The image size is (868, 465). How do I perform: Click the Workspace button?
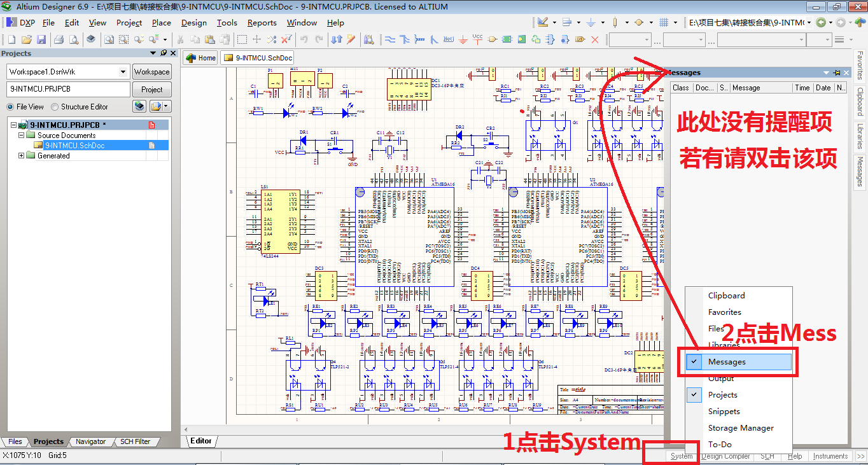click(x=151, y=71)
